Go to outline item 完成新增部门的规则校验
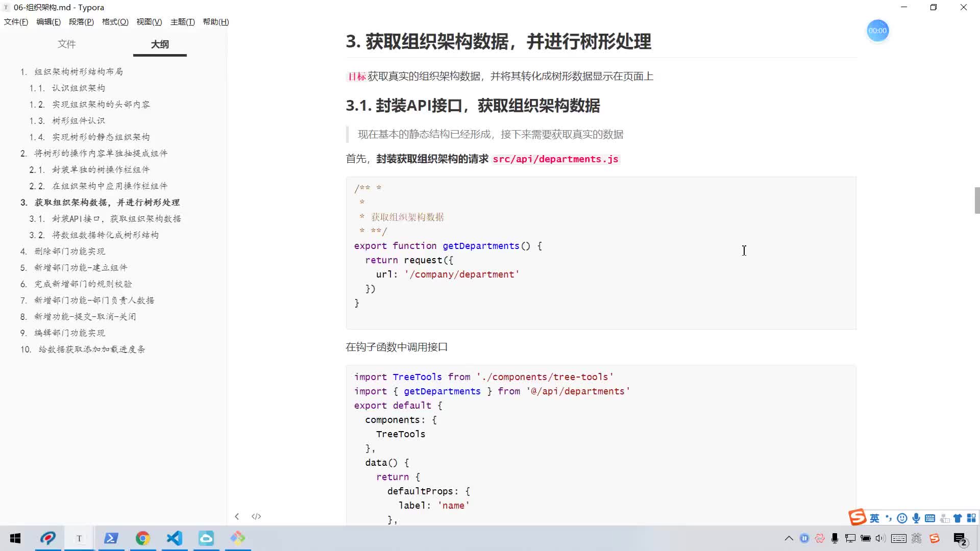The height and width of the screenshot is (551, 980). 83,284
